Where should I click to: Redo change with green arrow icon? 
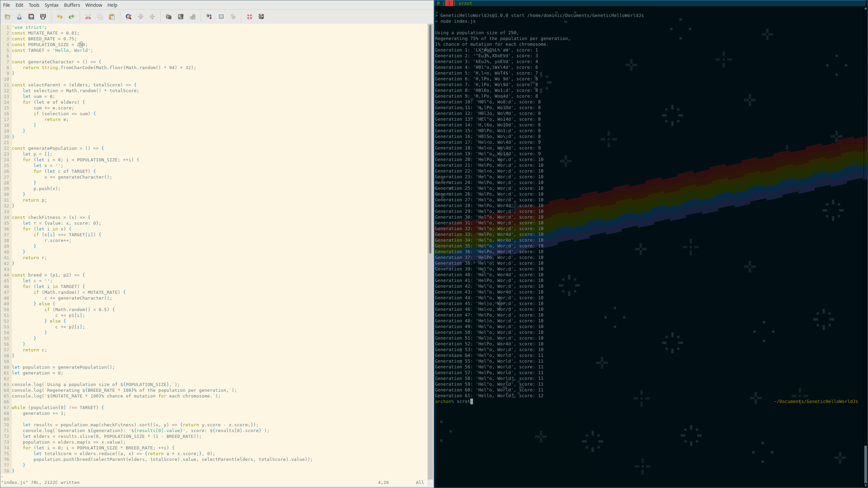click(x=72, y=17)
